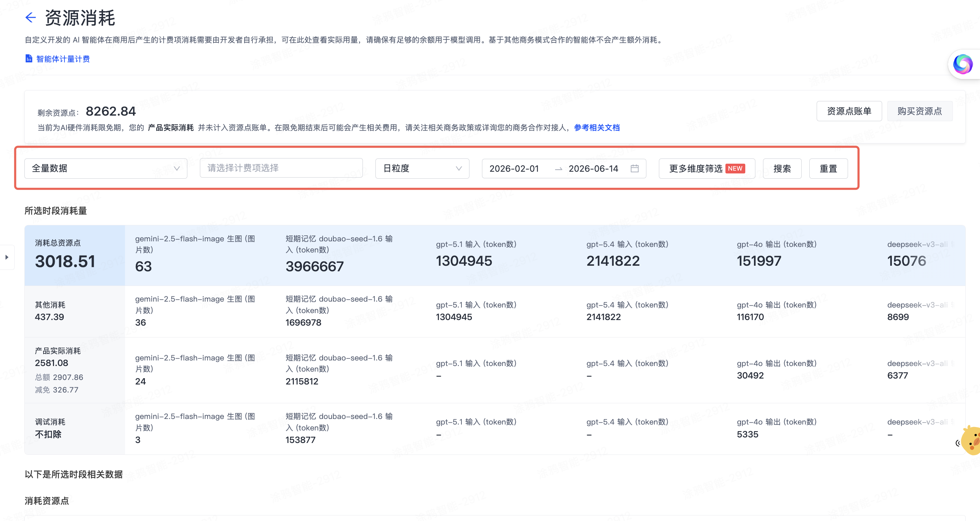Open the 参考相关文档 link

click(597, 128)
